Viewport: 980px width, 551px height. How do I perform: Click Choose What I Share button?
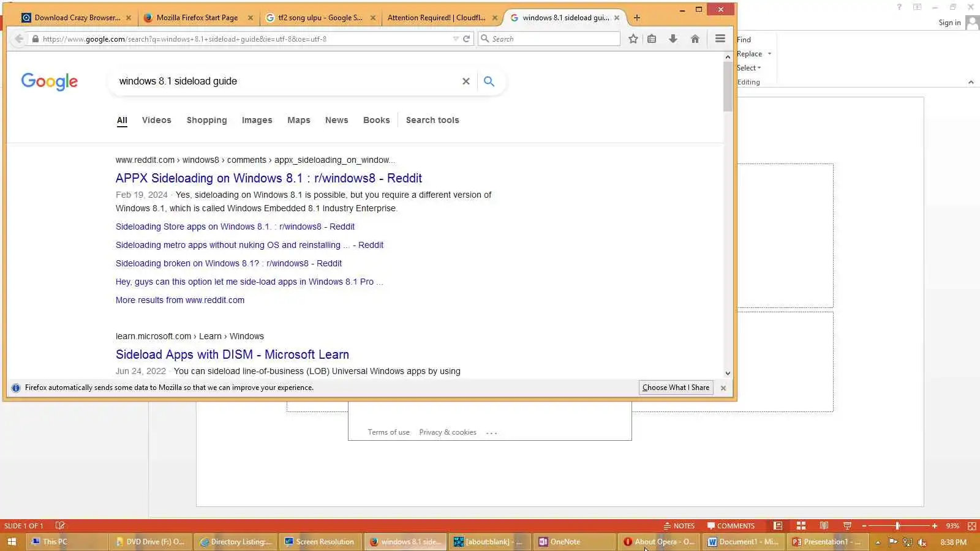[676, 388]
